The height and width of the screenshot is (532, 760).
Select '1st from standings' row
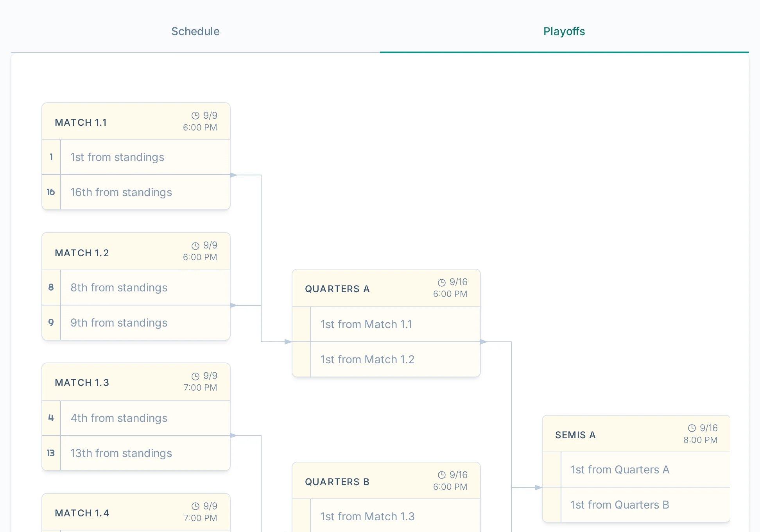136,157
